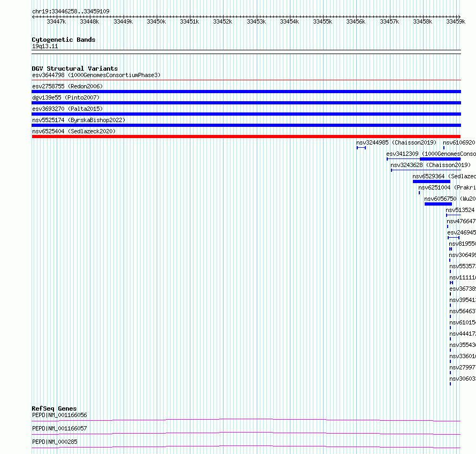Open the PEPD|NM_000285 gene label
The image size is (476, 454).
pyautogui.click(x=55, y=442)
